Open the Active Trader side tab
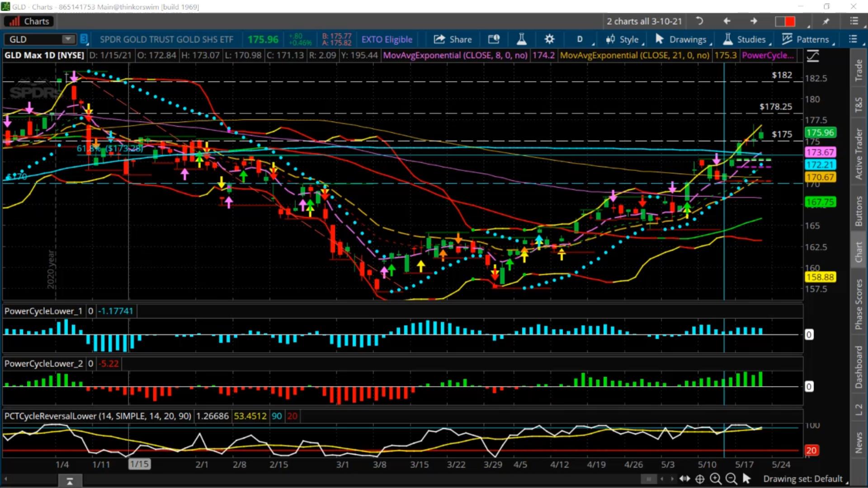The width and height of the screenshot is (868, 488). [x=858, y=154]
